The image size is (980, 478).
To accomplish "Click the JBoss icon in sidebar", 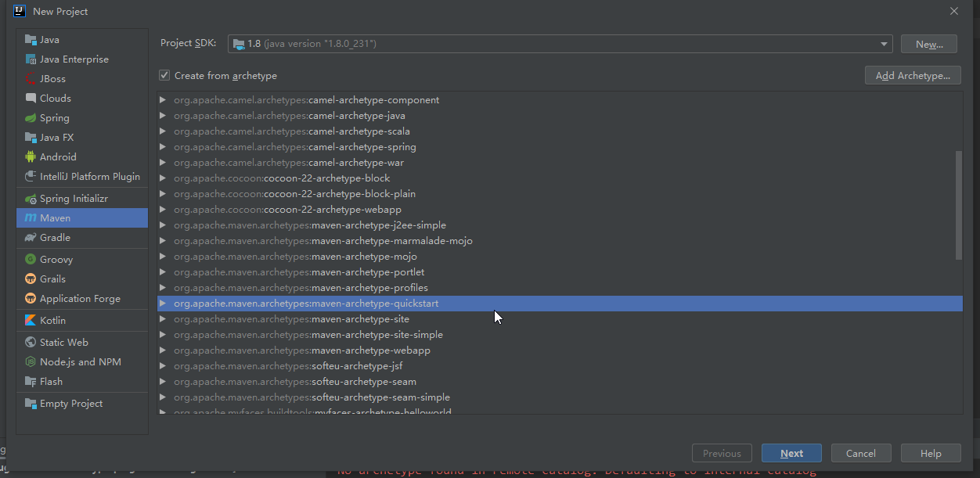I will click(x=31, y=79).
